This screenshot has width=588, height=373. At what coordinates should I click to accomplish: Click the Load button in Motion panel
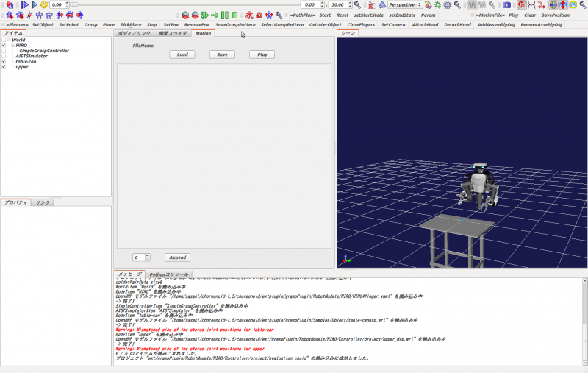tap(182, 54)
